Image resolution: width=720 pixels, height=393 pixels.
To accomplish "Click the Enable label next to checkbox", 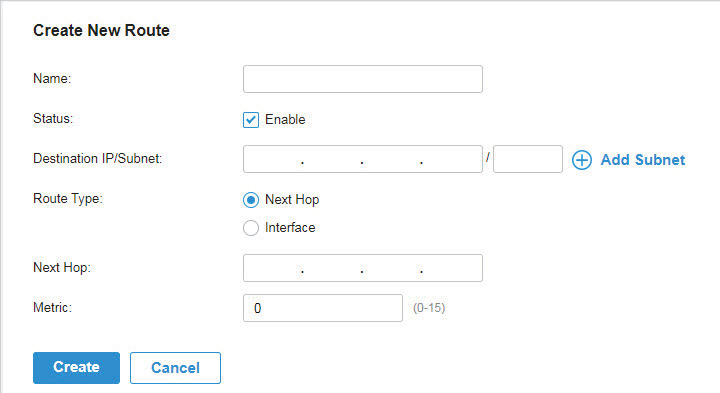I will coord(285,119).
